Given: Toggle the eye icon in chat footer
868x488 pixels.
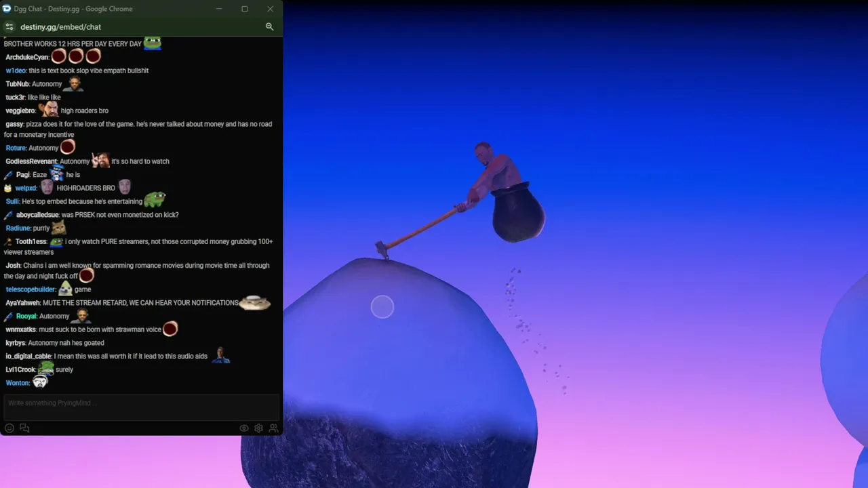Looking at the screenshot, I should point(244,428).
